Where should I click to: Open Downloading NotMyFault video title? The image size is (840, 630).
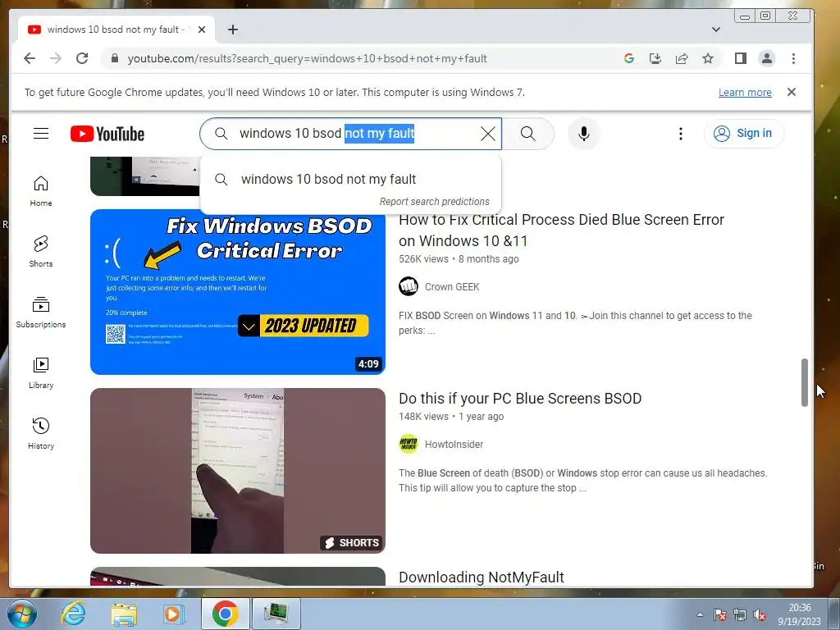coord(481,577)
